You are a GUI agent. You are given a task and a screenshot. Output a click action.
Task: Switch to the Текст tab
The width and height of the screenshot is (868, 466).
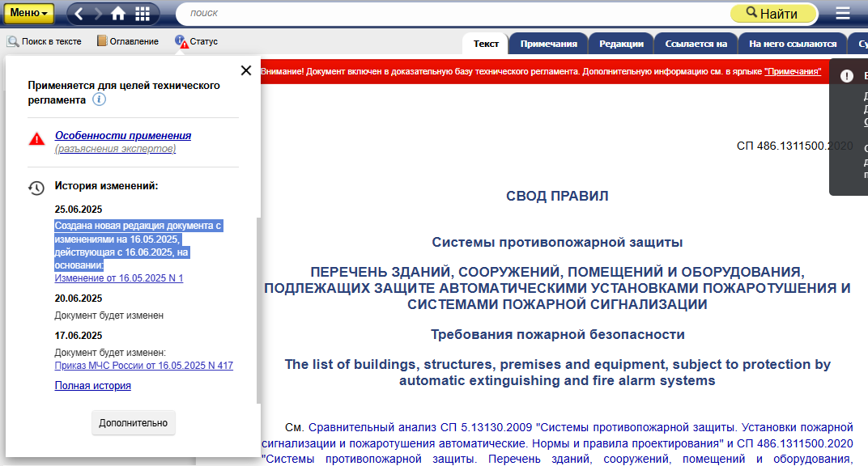(x=486, y=44)
